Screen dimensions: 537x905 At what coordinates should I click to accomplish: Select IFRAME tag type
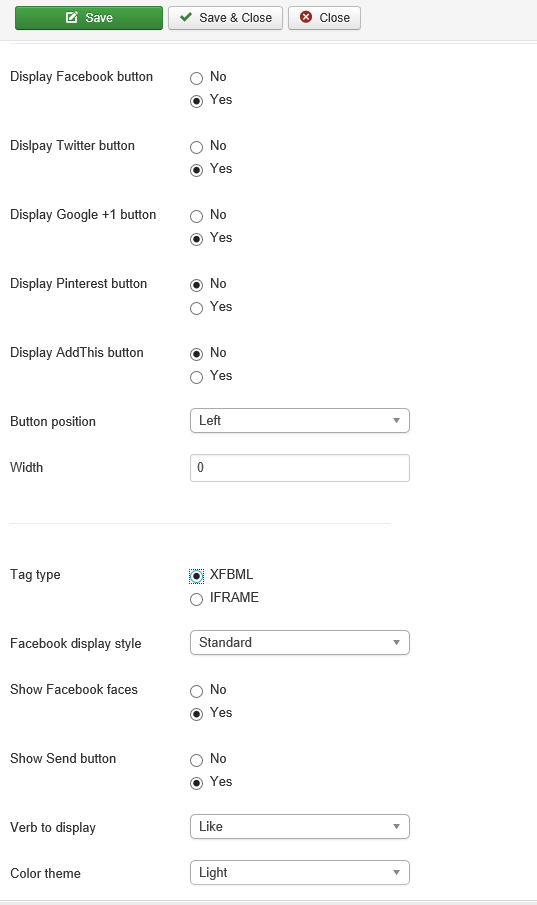[196, 599]
